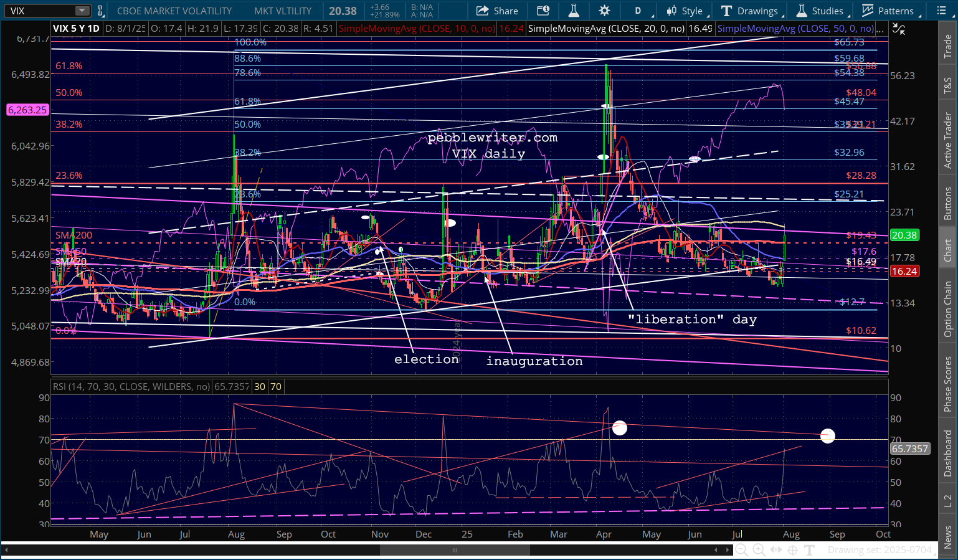Open the D timeframe selector
958x560 pixels.
point(638,11)
